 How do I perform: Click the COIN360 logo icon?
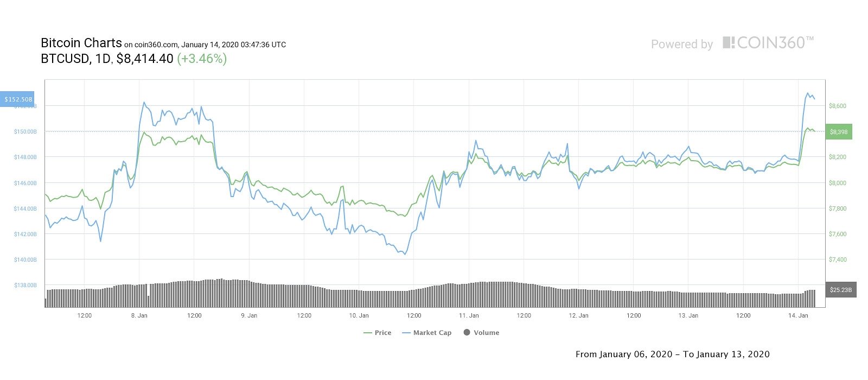(x=729, y=43)
